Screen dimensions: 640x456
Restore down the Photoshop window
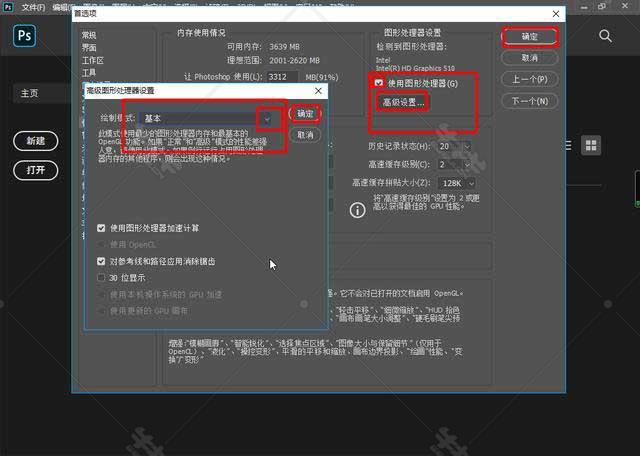(x=602, y=7)
